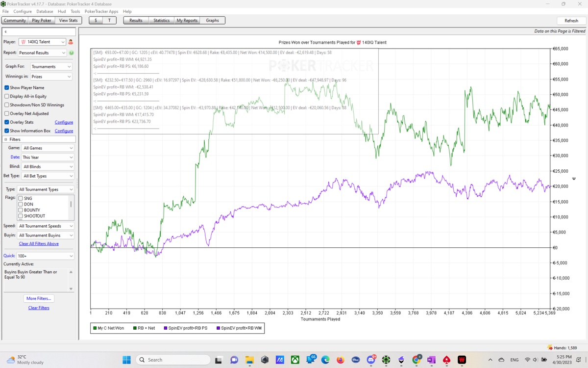The image size is (588, 368).
Task: Open PokerStars from the taskbar
Action: [446, 360]
